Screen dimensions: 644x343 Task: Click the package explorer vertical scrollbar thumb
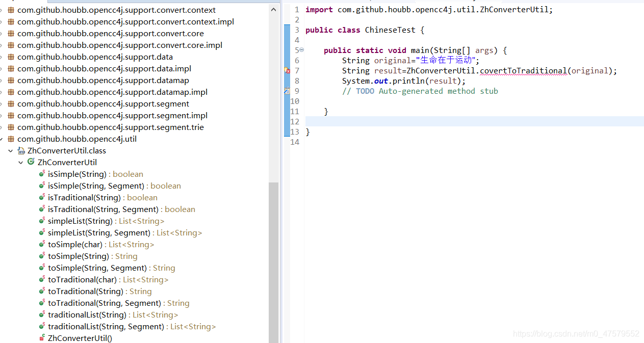[x=274, y=255]
